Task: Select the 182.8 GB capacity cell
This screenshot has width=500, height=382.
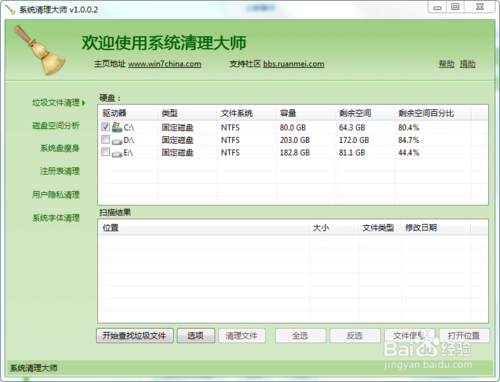Action: 295,153
